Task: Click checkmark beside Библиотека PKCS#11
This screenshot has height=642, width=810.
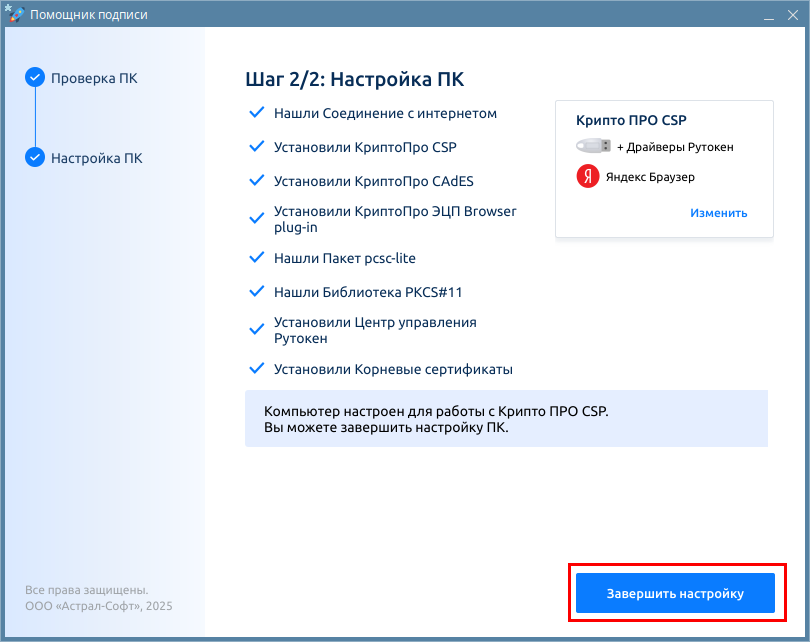Action: (x=257, y=291)
